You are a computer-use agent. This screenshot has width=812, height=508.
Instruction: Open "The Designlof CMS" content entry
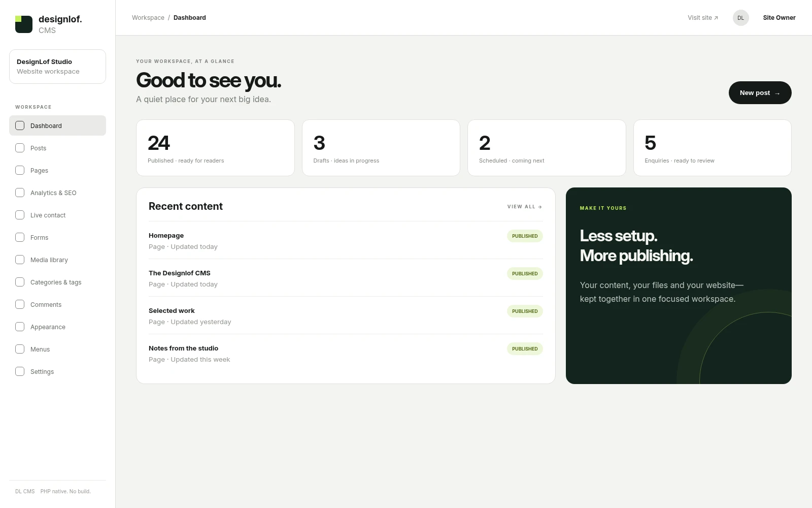point(346,278)
